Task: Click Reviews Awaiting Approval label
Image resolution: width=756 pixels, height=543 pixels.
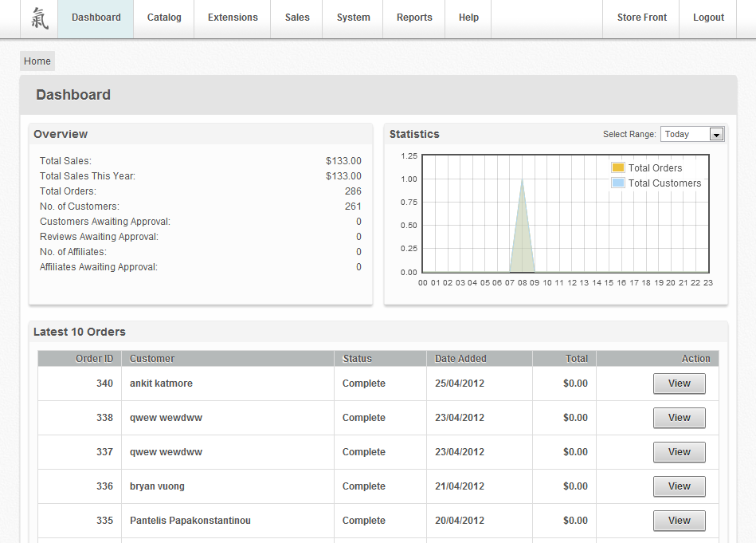Action: (99, 237)
